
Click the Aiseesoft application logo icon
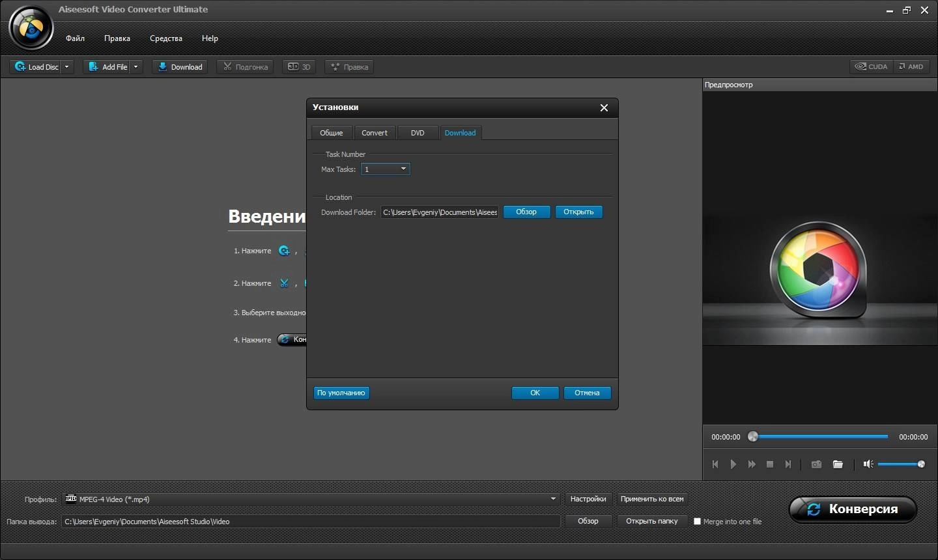click(31, 27)
